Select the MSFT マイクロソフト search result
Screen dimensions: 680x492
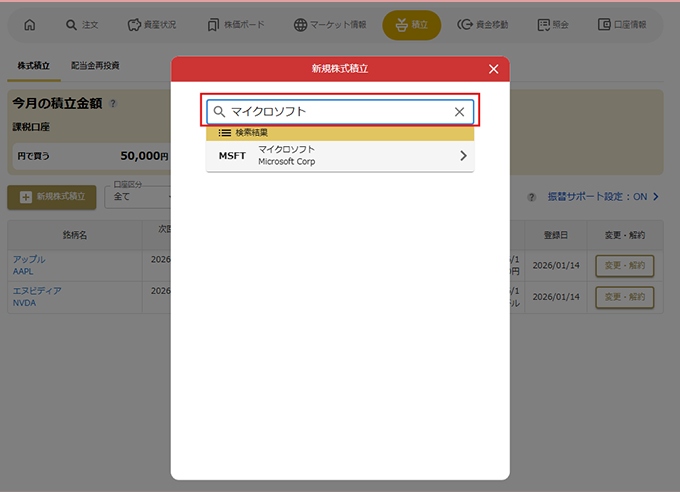coord(340,156)
